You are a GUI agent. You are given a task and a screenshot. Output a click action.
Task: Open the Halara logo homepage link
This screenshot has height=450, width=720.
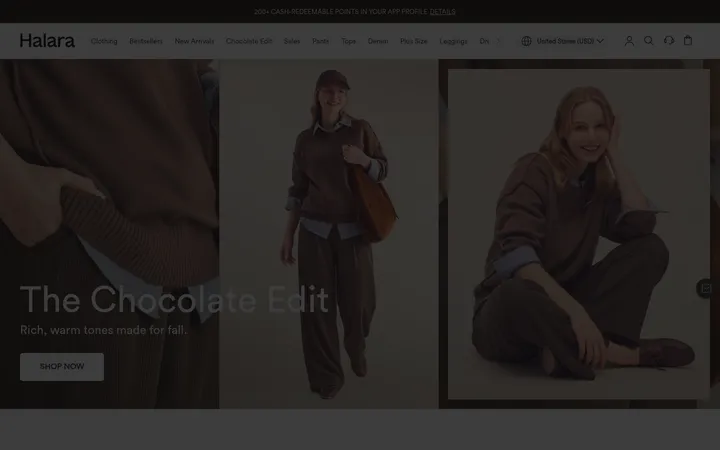click(47, 41)
